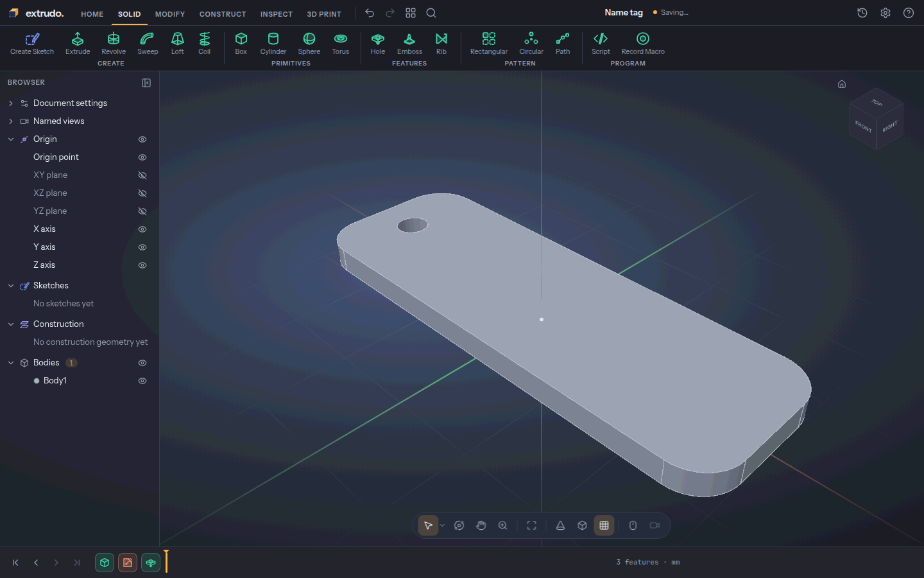Viewport: 924px width, 578px height.
Task: Click the Name tag document title
Action: click(624, 12)
